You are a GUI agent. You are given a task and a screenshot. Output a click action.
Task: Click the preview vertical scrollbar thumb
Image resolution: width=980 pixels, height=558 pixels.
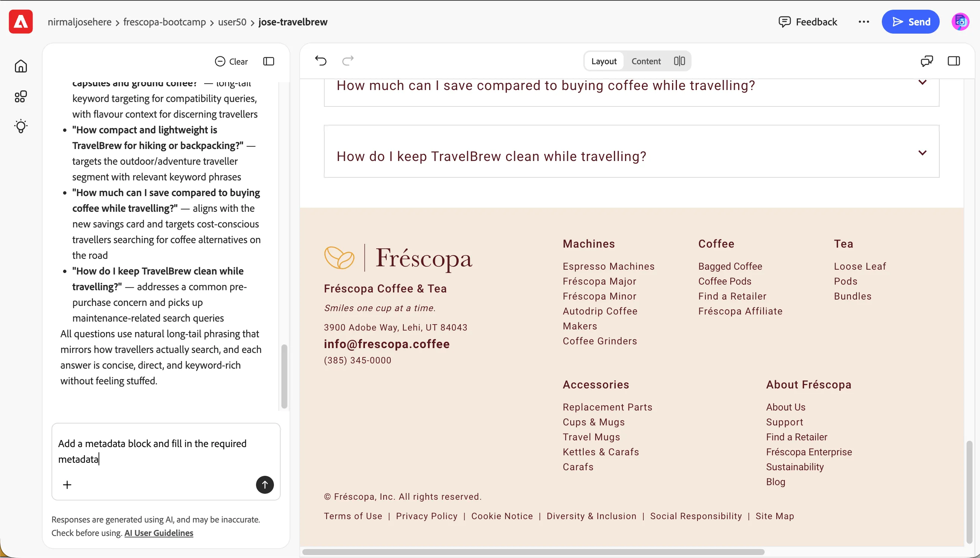coord(969,492)
